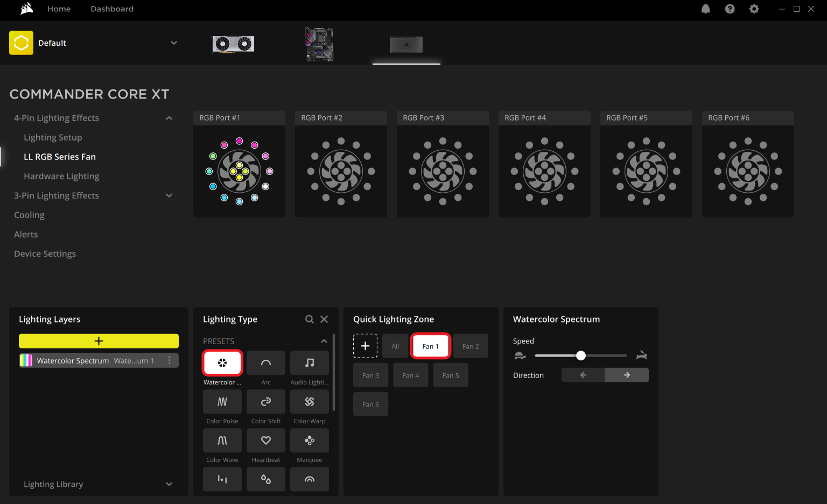Expand the Lighting Library

click(x=169, y=484)
